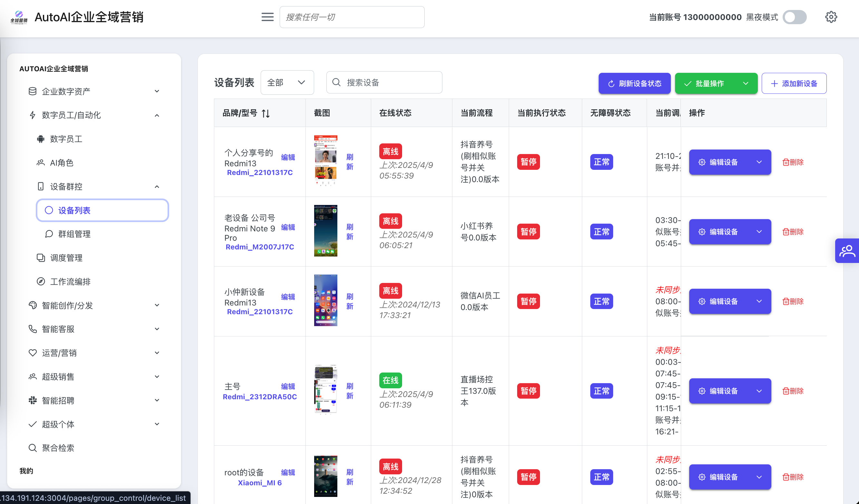Click the 暂停 badge in 主号 row
The height and width of the screenshot is (504, 859).
coord(528,391)
